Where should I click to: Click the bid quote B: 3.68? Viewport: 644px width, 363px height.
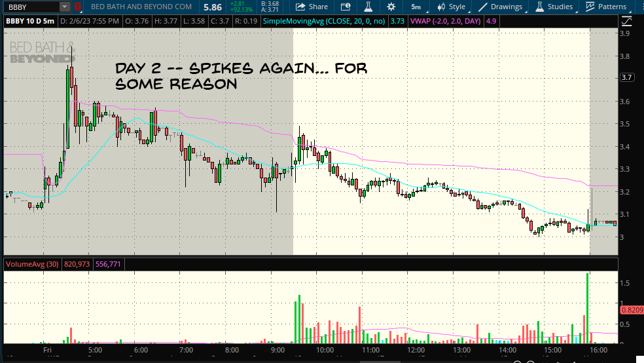click(270, 4)
